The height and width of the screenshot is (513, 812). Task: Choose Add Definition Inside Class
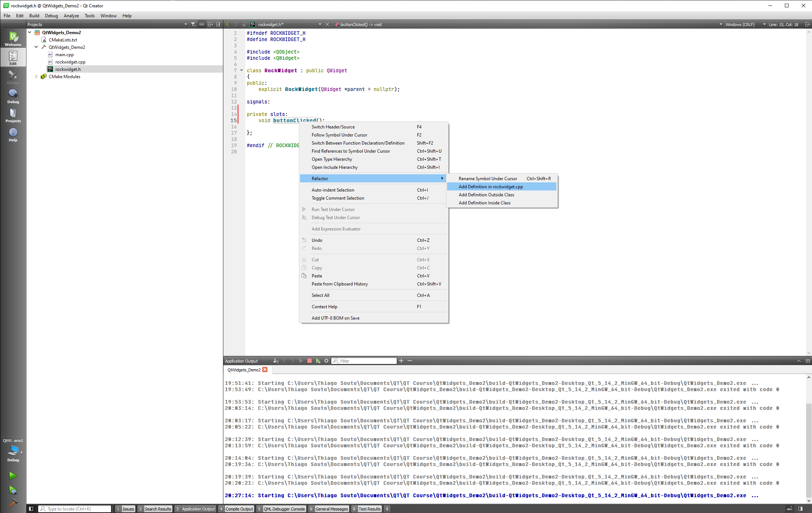point(502,203)
